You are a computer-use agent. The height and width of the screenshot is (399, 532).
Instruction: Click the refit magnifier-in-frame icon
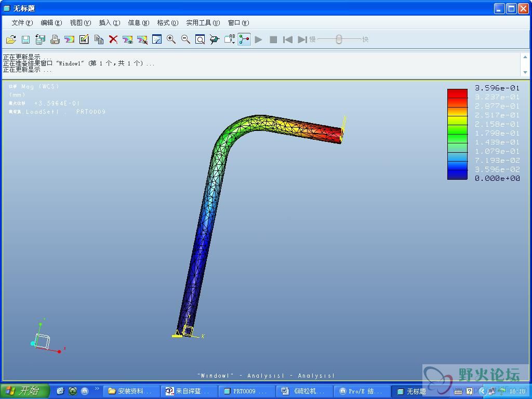point(200,39)
